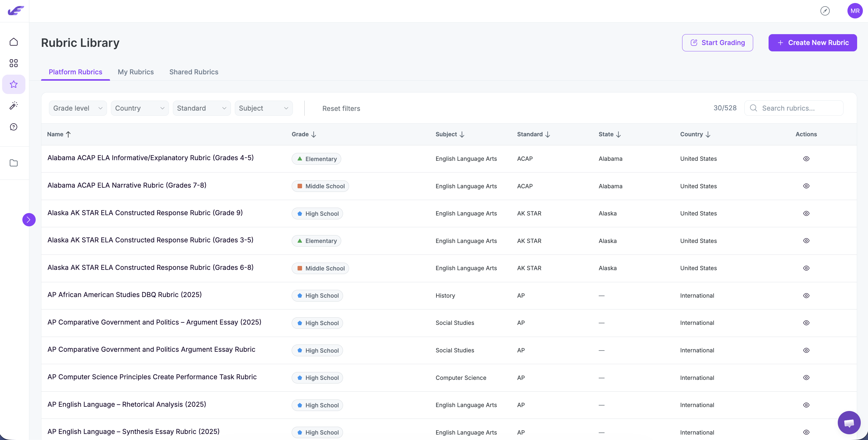Switch to Platform Rubrics tab
This screenshot has width=868, height=440.
click(x=76, y=72)
